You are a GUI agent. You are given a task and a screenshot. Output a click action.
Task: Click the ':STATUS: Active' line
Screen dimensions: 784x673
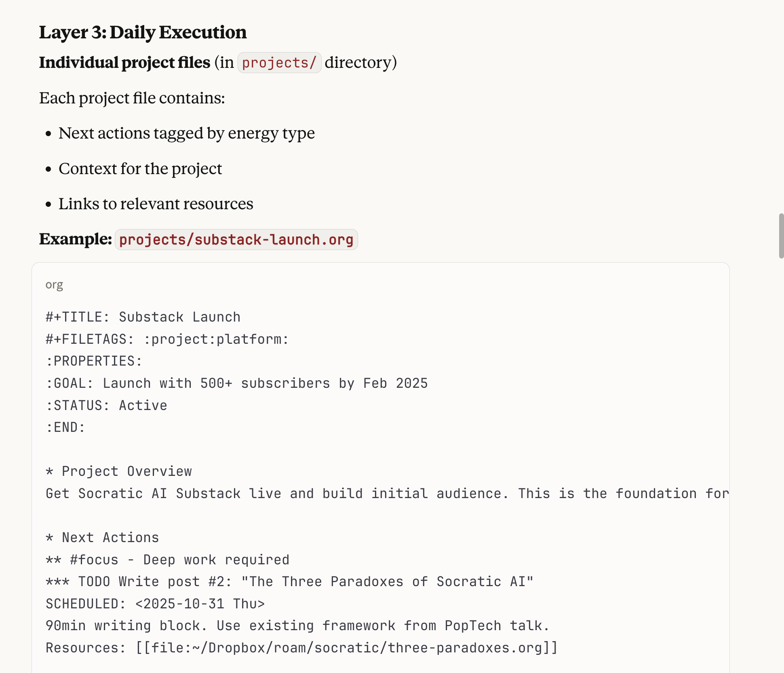(x=106, y=406)
